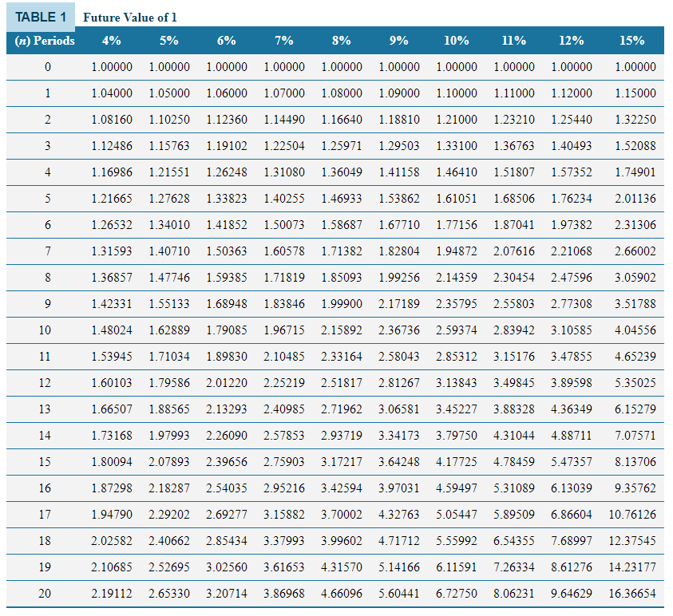Select the value 1.15000 for period 1 at 15%

[x=634, y=93]
